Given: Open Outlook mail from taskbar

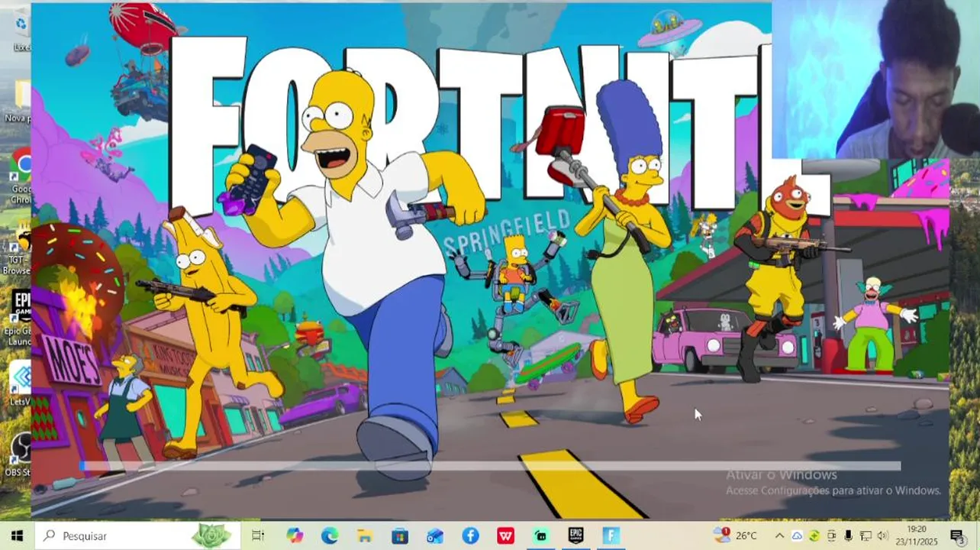Looking at the screenshot, I should (435, 535).
